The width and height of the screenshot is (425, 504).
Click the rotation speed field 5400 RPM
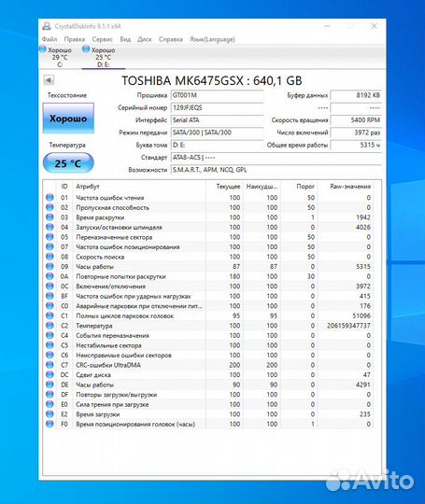(x=356, y=120)
